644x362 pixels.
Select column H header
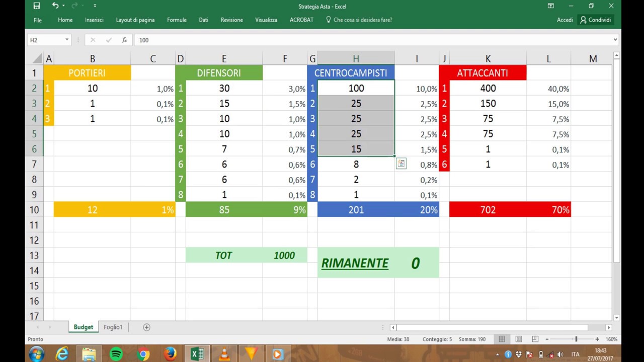[356, 59]
